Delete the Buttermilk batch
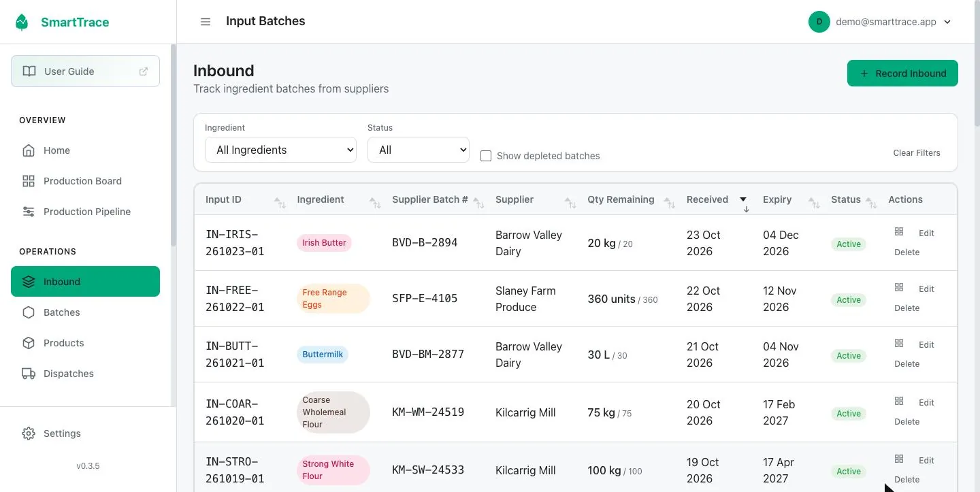Screen dimensions: 980x492 [906, 364]
